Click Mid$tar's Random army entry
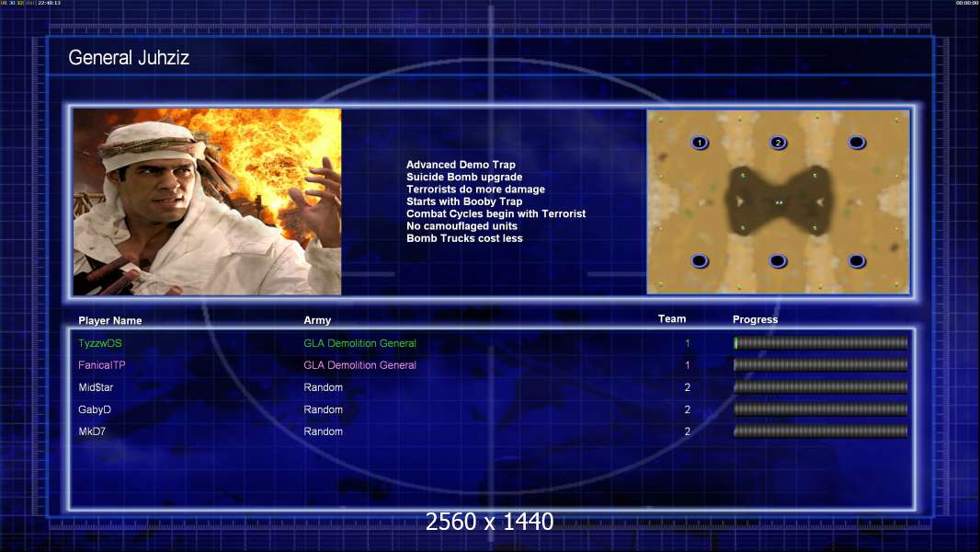 [x=323, y=387]
